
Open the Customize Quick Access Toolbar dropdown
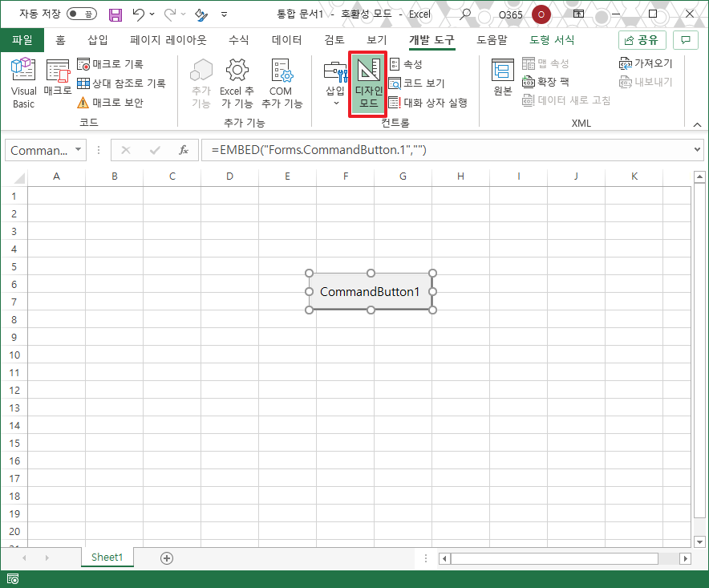pyautogui.click(x=224, y=14)
